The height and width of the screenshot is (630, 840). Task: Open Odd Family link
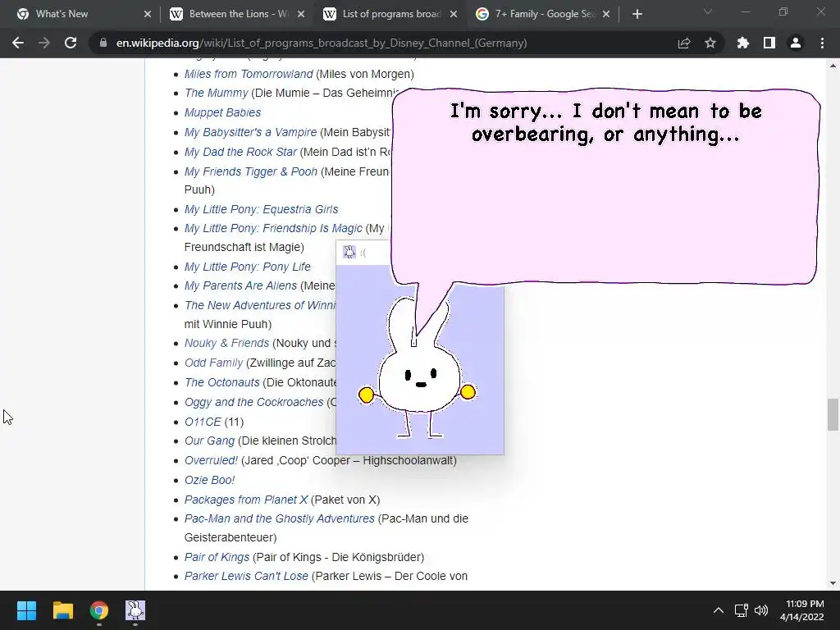(x=213, y=363)
